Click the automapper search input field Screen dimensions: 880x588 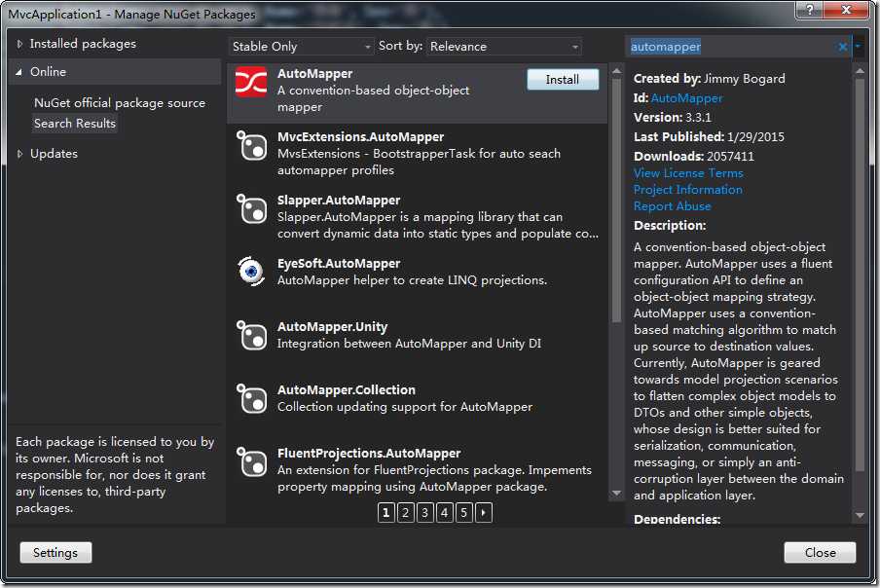pos(730,47)
